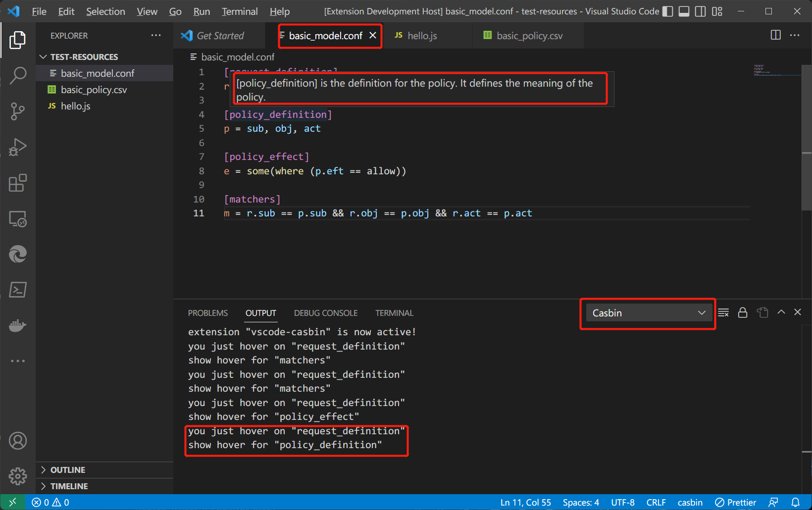Toggle primary side bar visibility
The width and height of the screenshot is (812, 510).
pyautogui.click(x=667, y=11)
